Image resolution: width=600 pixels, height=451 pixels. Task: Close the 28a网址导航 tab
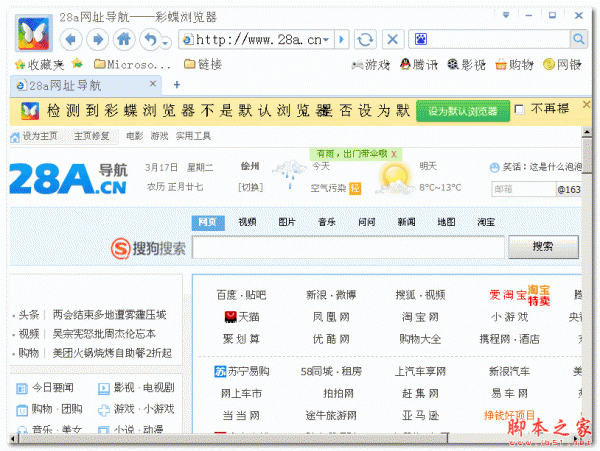[153, 83]
